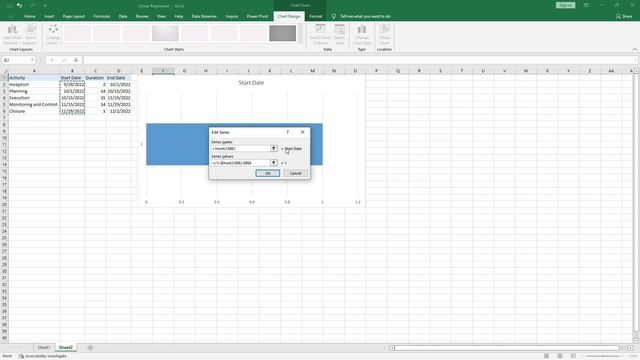Open the Ribbon Display Options icon
The width and height of the screenshot is (640, 360).
(586, 5)
